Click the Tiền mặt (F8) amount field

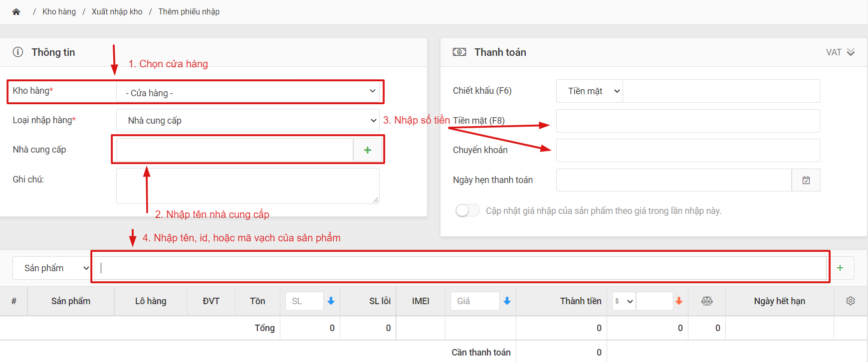click(687, 121)
